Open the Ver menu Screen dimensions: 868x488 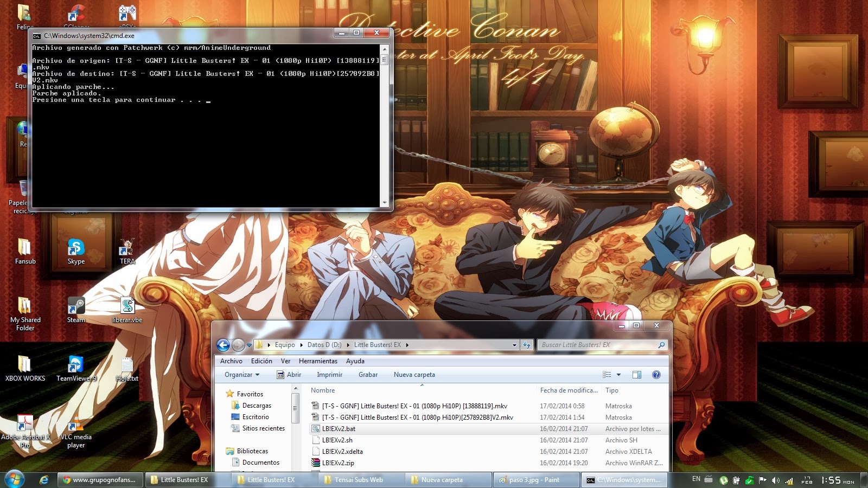[285, 361]
